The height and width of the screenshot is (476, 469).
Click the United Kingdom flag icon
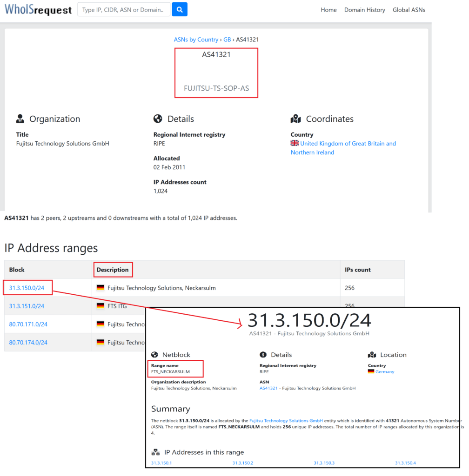(295, 143)
